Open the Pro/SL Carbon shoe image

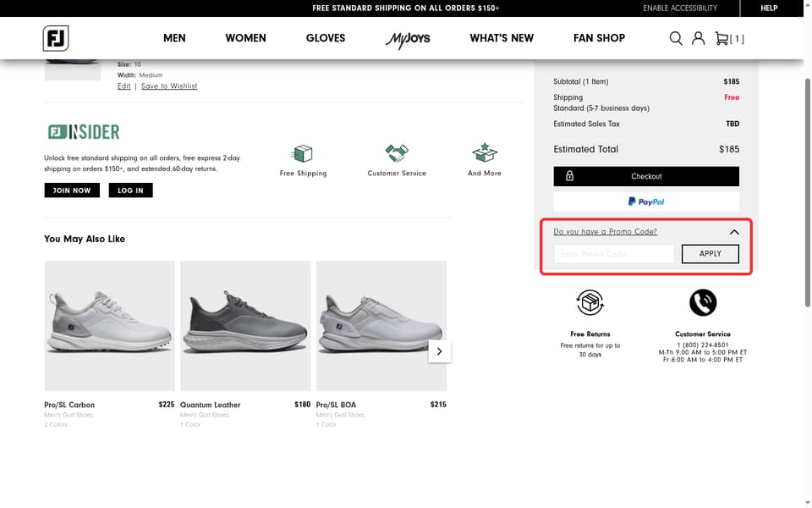tap(109, 325)
